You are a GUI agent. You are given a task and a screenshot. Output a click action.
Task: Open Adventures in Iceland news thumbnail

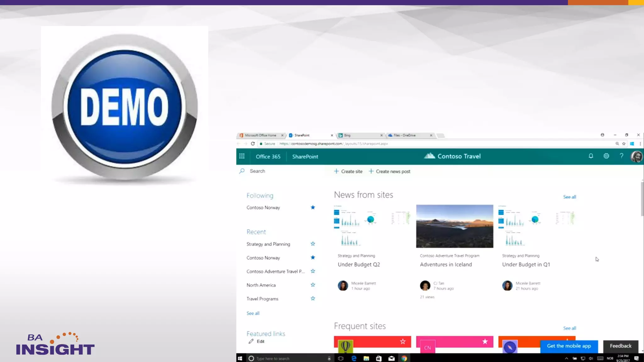click(454, 226)
